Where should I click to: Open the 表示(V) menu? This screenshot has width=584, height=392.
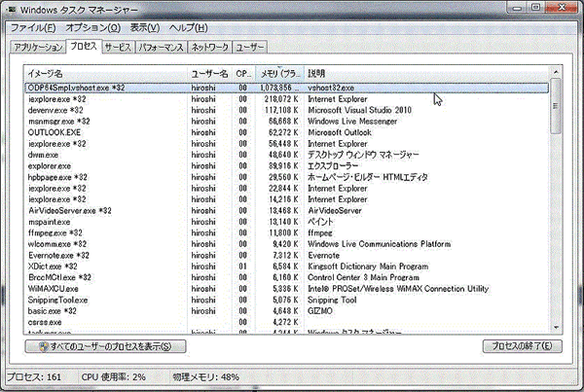click(144, 27)
